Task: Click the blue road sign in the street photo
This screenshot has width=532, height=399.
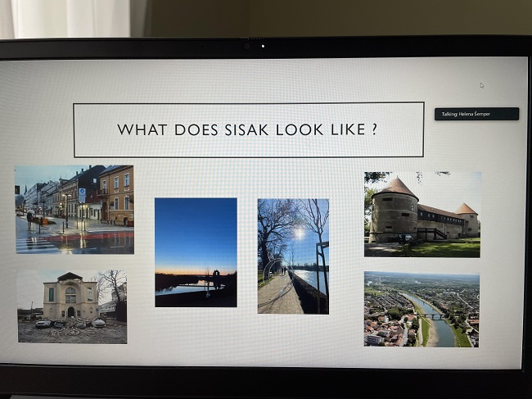Action: 81,193
